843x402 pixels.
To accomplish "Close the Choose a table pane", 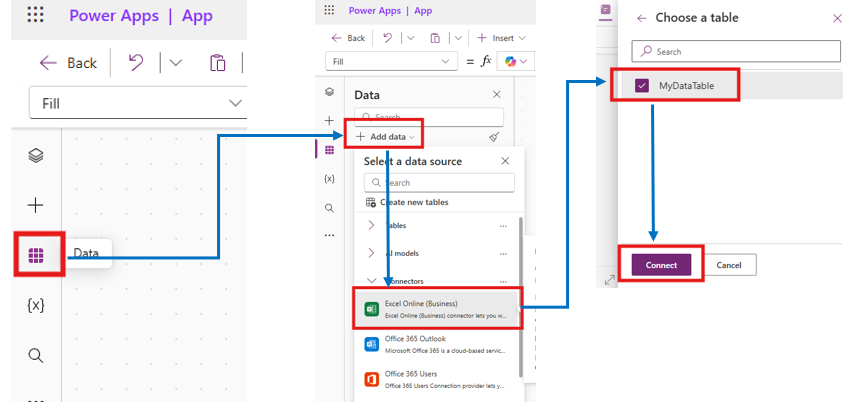I will coord(837,18).
